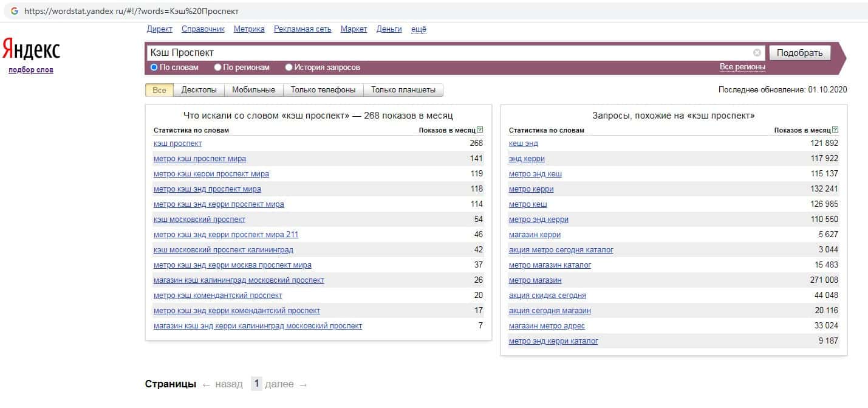Open the 'метро кэш проспект мира' query link
Screen dimensions: 868x408
click(200, 159)
